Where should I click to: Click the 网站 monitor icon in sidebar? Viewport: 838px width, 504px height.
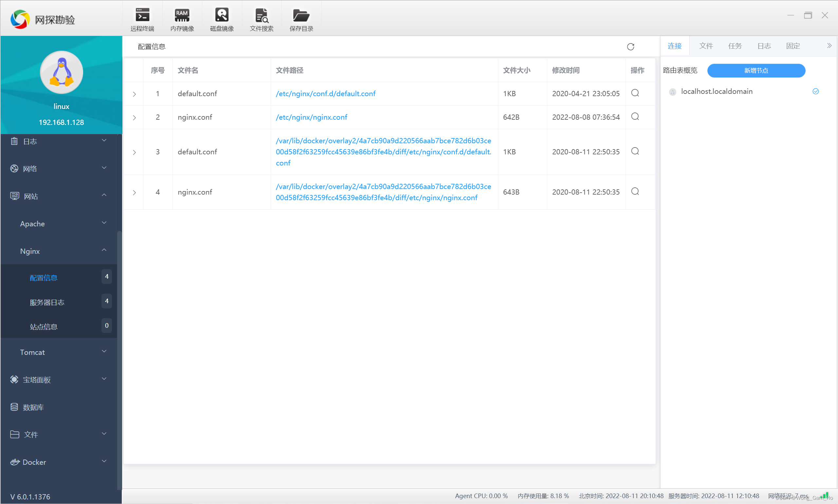click(15, 196)
